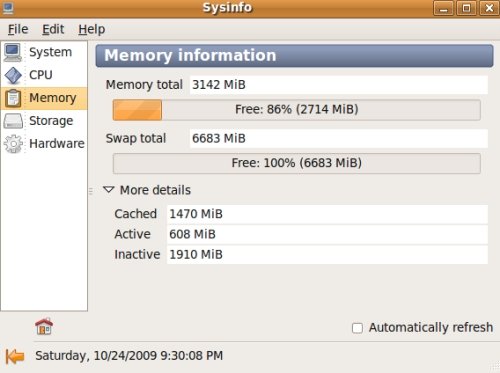Select the Storage label in sidebar
500x373 pixels.
(x=51, y=121)
